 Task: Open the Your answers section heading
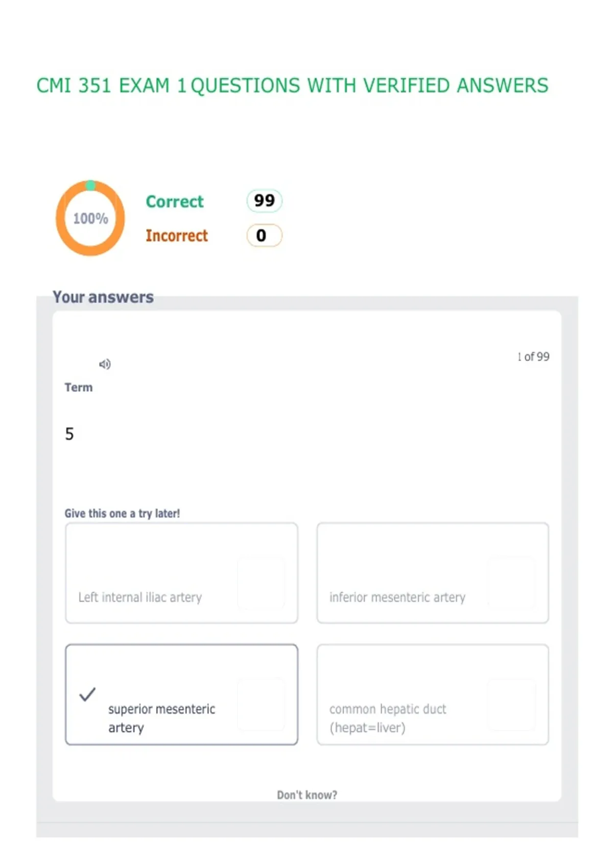[x=103, y=297]
